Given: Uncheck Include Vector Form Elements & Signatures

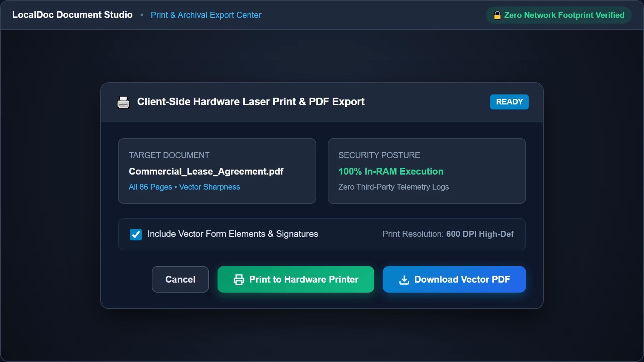Looking at the screenshot, I should point(136,234).
